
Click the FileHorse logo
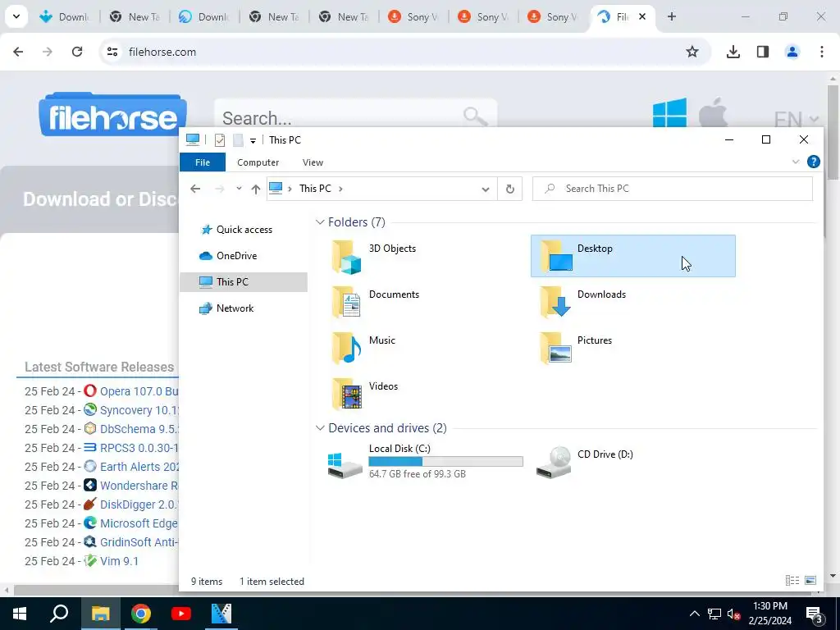pos(112,115)
